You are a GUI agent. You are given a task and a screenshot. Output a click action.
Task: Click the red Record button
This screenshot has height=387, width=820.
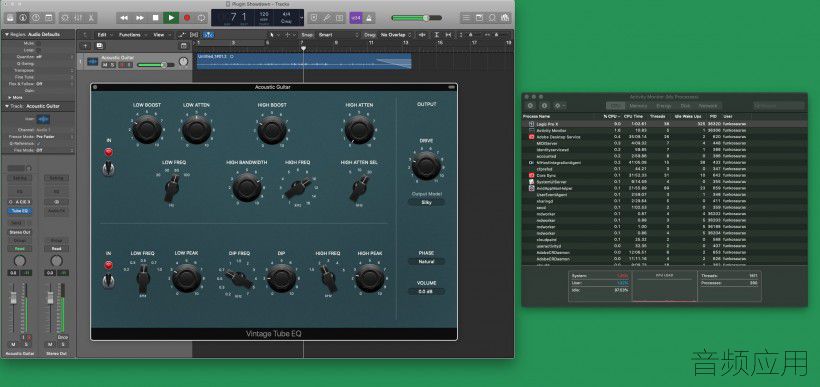click(x=187, y=18)
